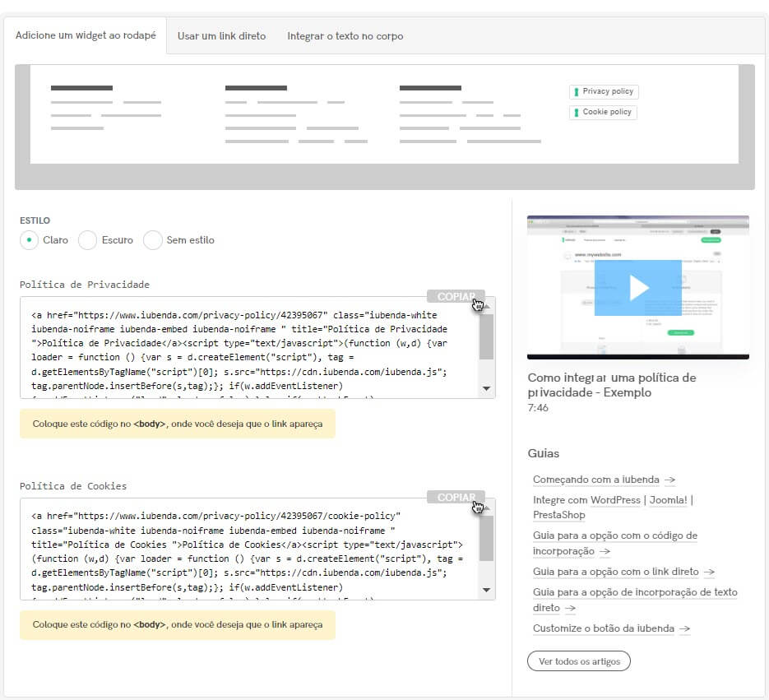Click the Privacy policy preview badge
This screenshot has height=700, width=769.
pos(604,91)
